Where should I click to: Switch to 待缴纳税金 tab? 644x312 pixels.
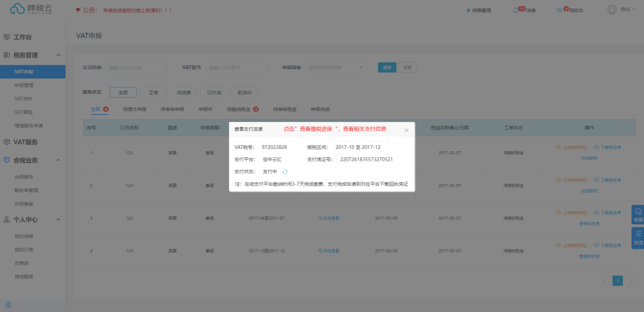pyautogui.click(x=242, y=110)
